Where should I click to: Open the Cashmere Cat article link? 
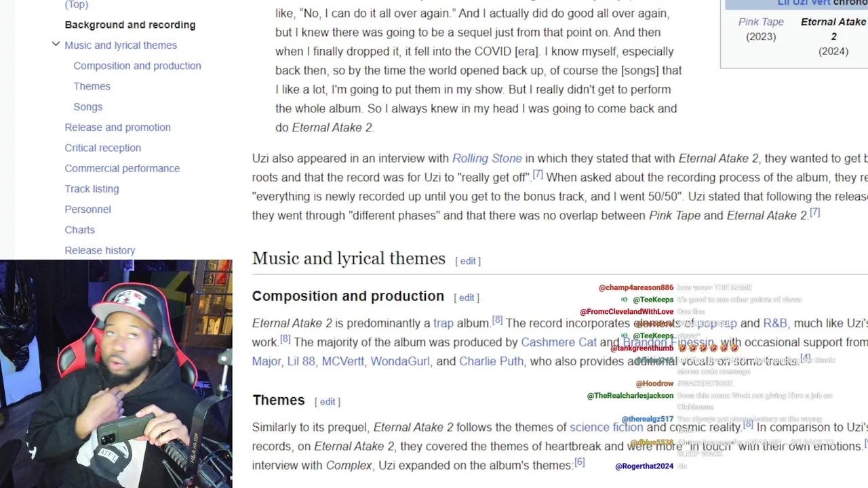point(559,342)
